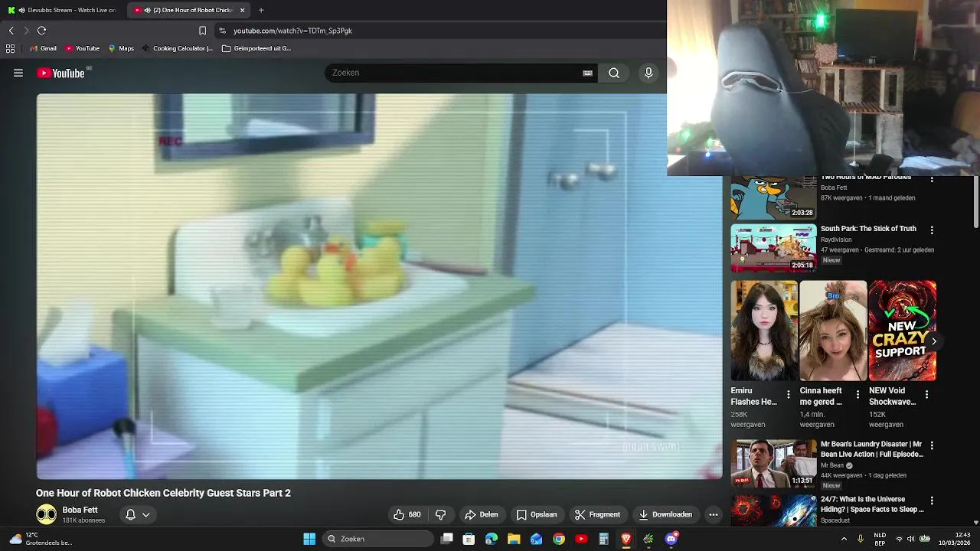
Task: Open Mr Bean's Laundry Disaster video title
Action: [871, 449]
